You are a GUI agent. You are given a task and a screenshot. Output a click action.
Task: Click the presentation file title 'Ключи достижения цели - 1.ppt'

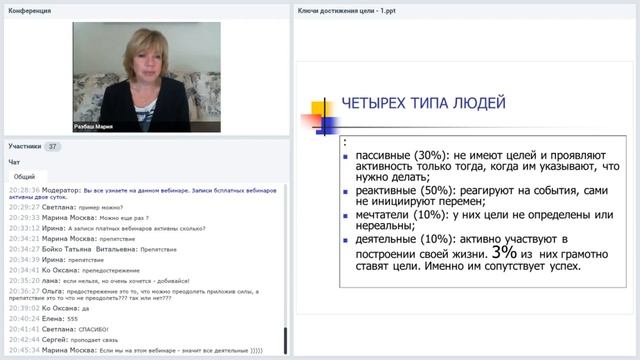point(347,11)
